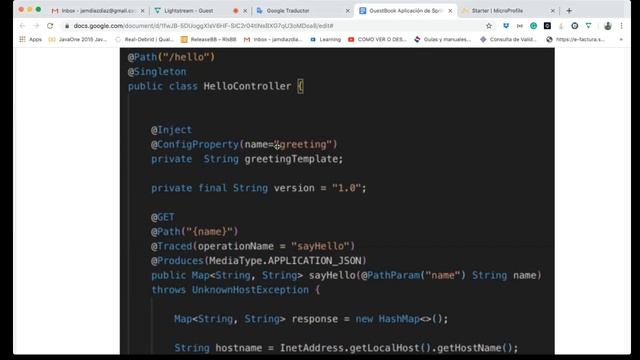Screen dimensions: 640x360
Task: Close the Lightstream - Guest tab
Action: [245, 11]
